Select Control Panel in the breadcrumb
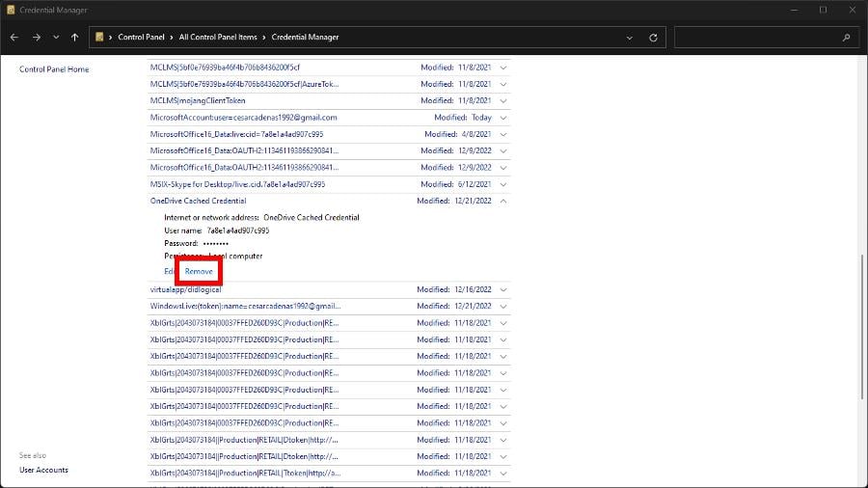This screenshot has height=488, width=868. tap(141, 37)
